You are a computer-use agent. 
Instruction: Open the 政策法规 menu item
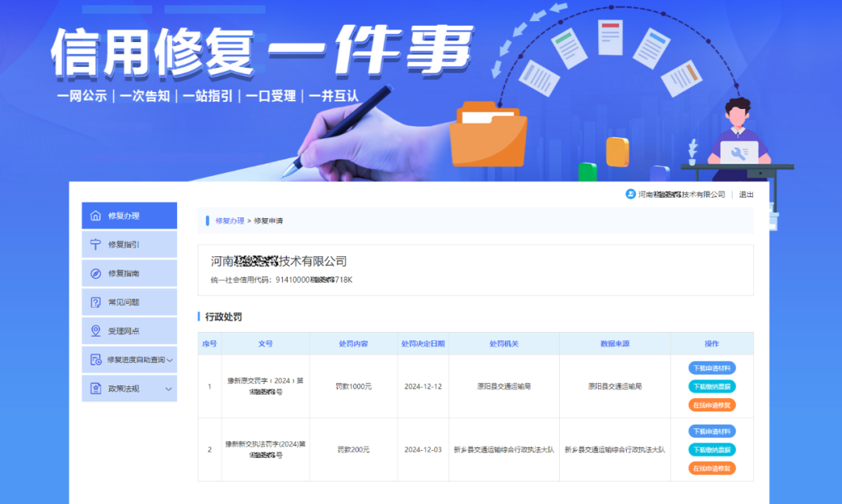pyautogui.click(x=129, y=389)
